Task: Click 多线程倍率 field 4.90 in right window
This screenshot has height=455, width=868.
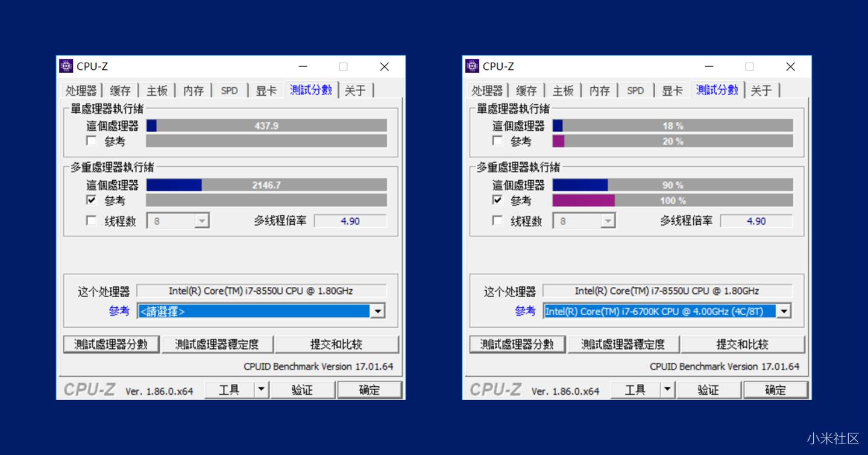Action: [x=756, y=221]
